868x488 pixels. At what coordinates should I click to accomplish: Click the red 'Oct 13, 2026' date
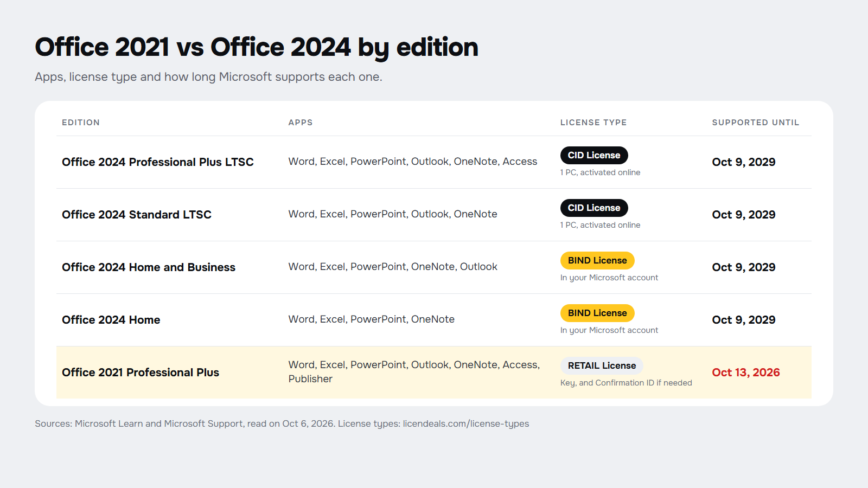coord(746,373)
